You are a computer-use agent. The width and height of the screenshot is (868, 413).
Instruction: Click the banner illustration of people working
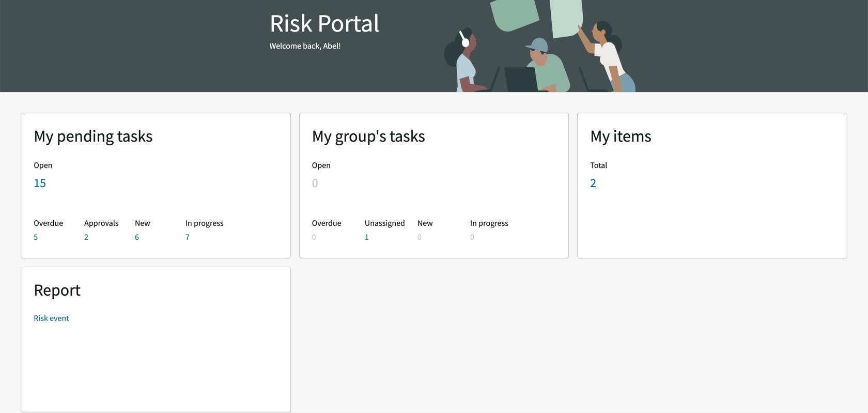[540, 46]
